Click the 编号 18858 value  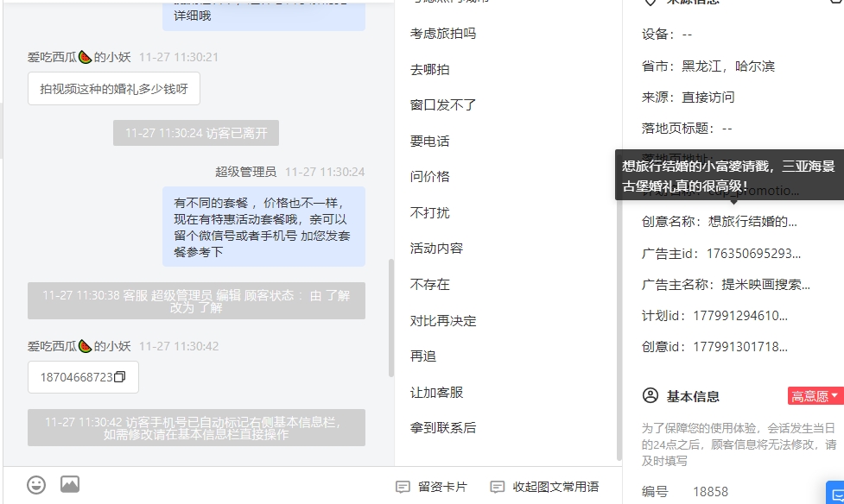[710, 492]
